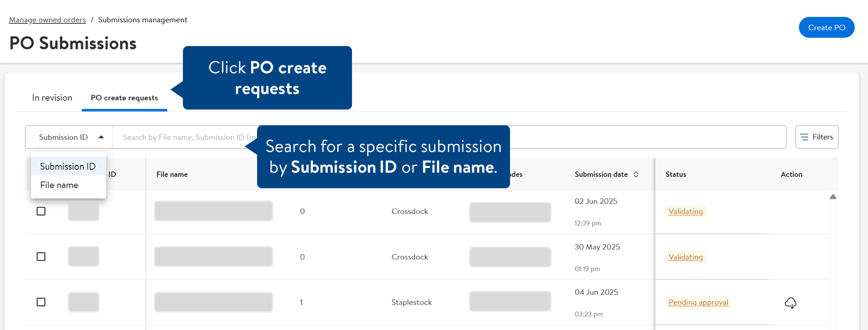
Task: Open the PO create requests tab
Action: pyautogui.click(x=124, y=98)
